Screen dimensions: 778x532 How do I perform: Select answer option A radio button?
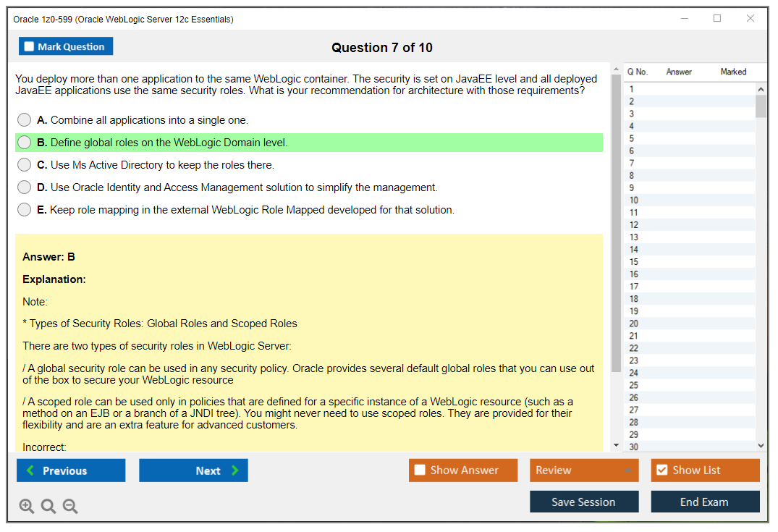coord(24,119)
